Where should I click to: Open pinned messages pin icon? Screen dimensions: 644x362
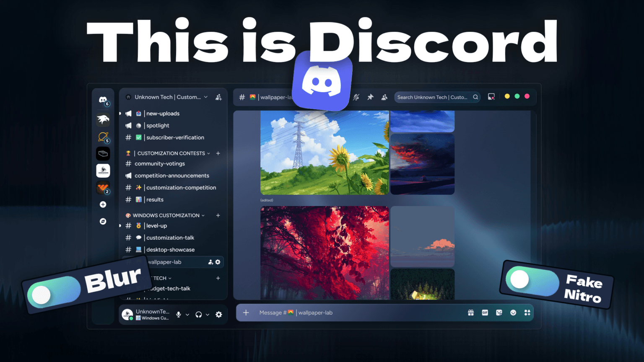point(370,97)
